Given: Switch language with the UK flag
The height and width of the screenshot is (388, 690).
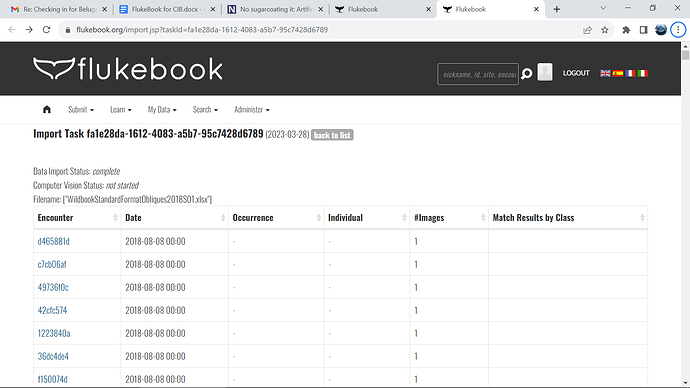Looking at the screenshot, I should (x=606, y=73).
